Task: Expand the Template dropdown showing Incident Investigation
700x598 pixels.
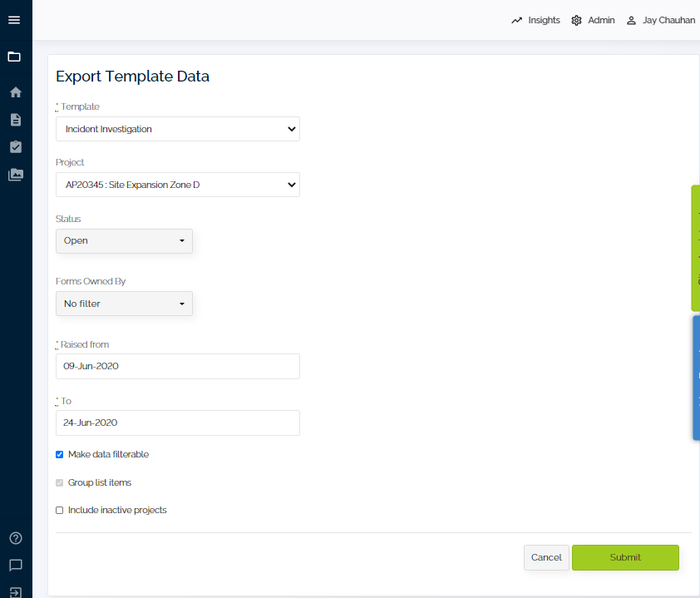Action: pyautogui.click(x=178, y=129)
